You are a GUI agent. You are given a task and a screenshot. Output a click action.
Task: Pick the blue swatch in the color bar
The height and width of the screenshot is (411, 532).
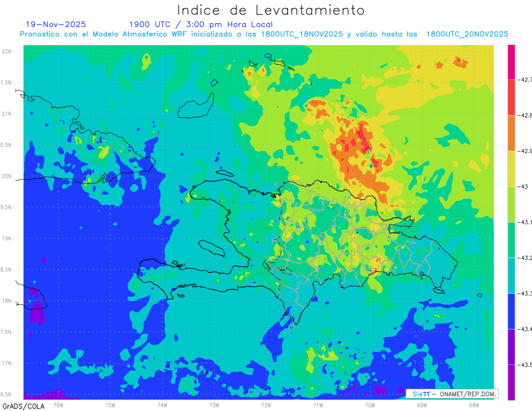click(x=511, y=311)
